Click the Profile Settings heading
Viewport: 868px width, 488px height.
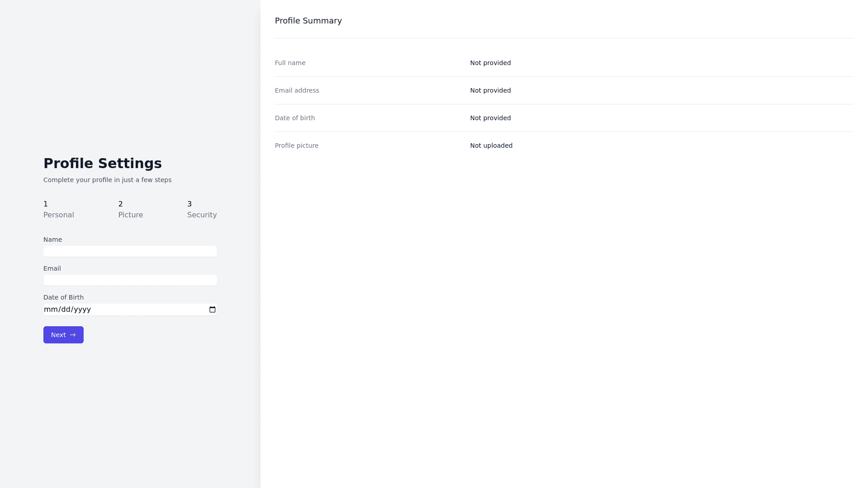coord(103,163)
